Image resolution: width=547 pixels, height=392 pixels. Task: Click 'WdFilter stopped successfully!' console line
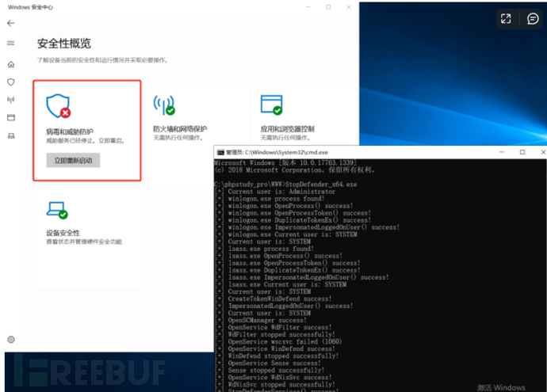[281, 334]
